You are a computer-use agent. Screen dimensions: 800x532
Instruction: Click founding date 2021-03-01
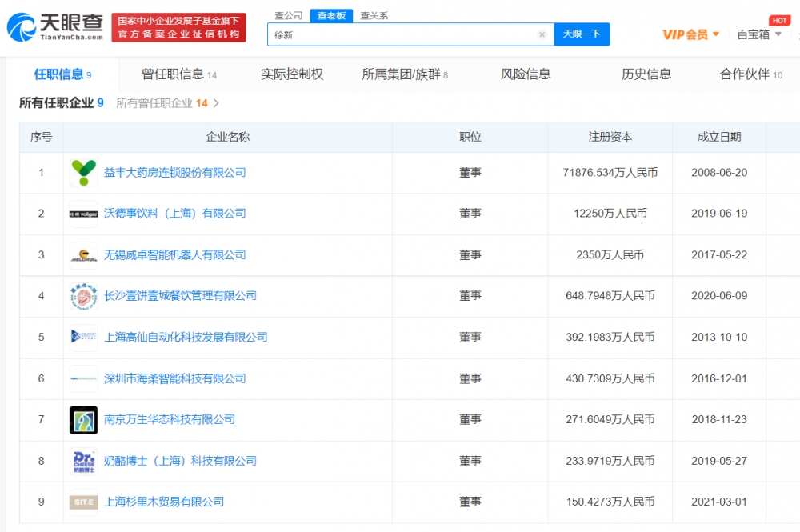tap(719, 502)
